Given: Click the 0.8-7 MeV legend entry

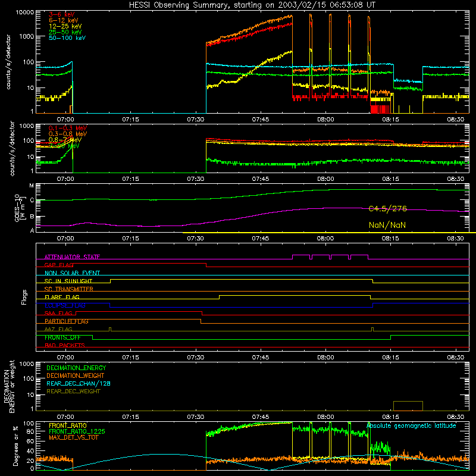Looking at the screenshot, I should (x=65, y=140).
